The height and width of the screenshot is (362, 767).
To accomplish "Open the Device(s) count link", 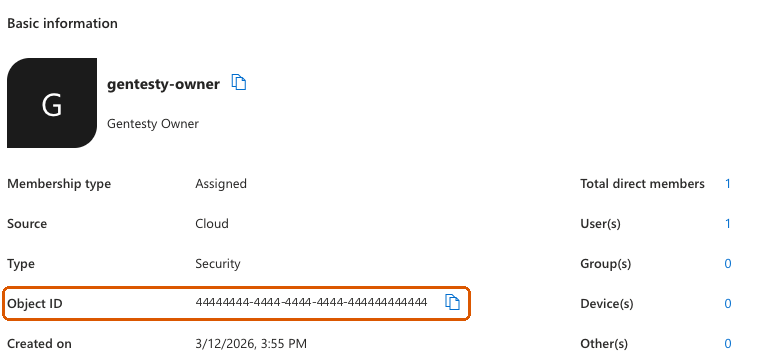I will point(728,304).
